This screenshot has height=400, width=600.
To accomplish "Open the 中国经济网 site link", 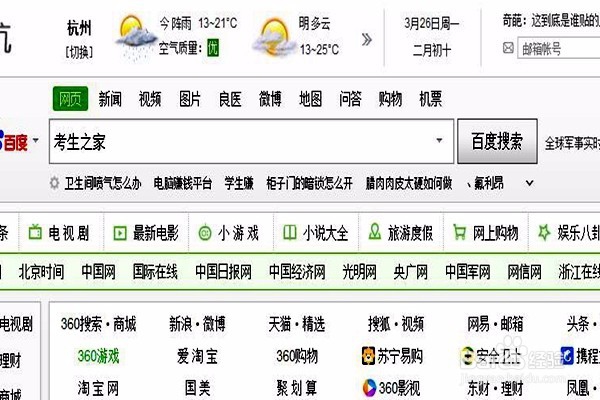I will click(297, 272).
